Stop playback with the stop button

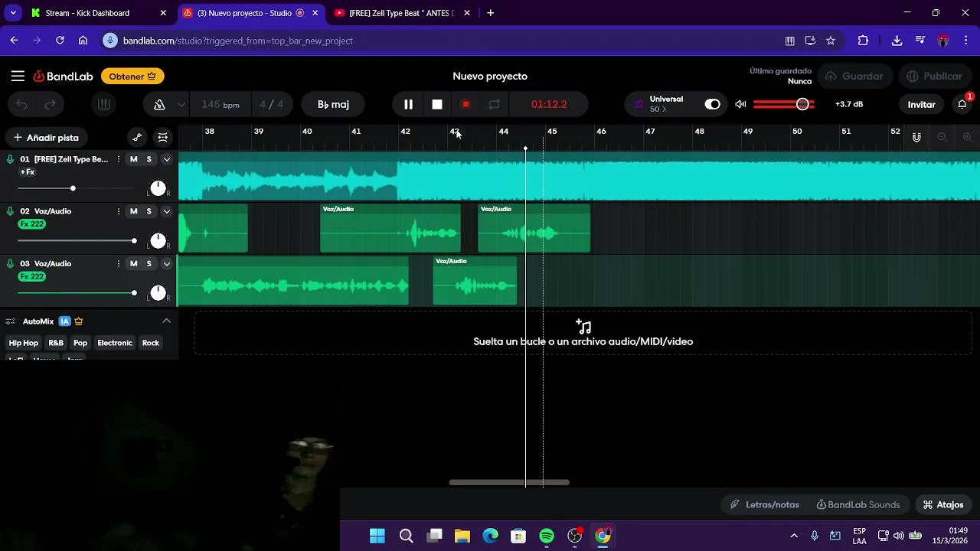pyautogui.click(x=437, y=104)
